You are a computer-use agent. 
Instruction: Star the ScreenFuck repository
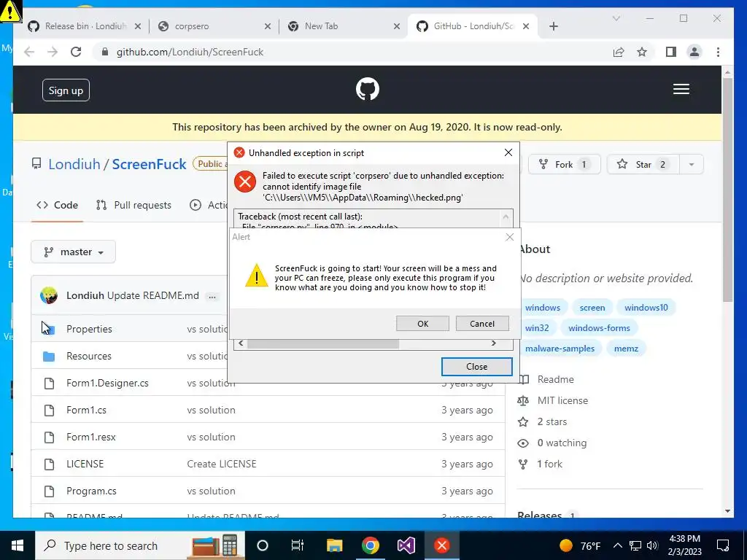[x=643, y=164]
